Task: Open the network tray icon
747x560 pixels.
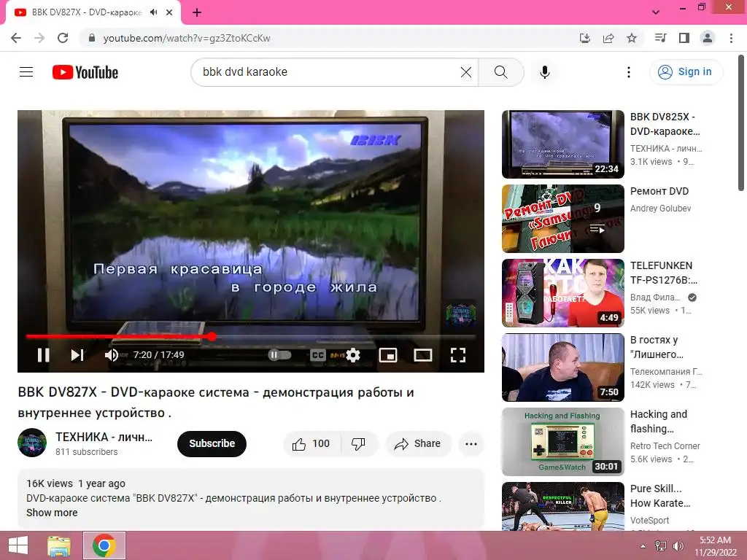Action: click(661, 546)
